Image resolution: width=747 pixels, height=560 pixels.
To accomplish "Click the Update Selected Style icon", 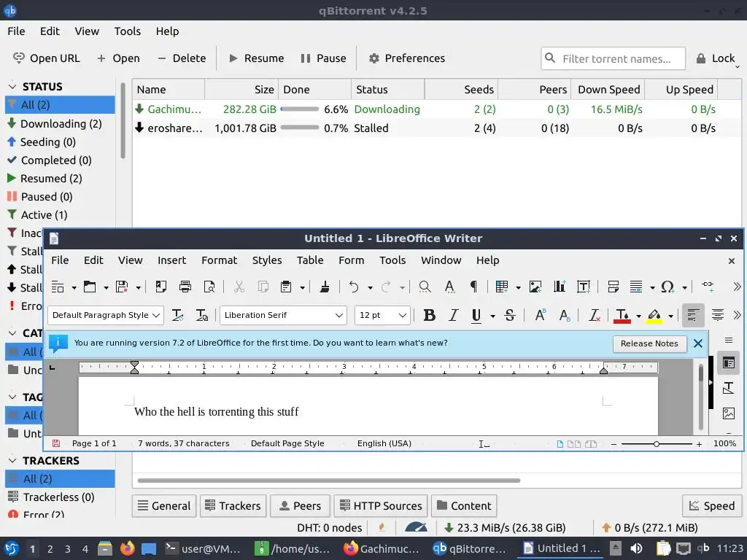I will [178, 315].
